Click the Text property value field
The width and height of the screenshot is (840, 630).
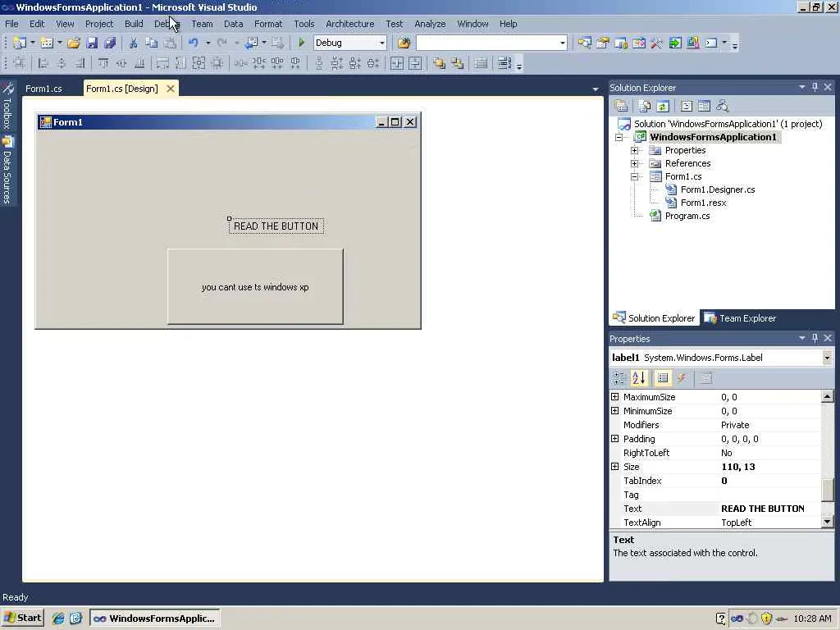tap(769, 509)
